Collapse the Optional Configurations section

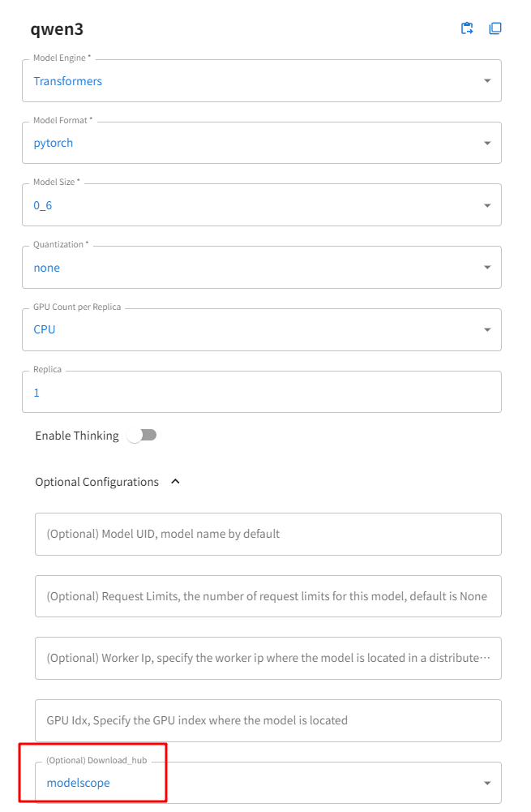click(x=176, y=482)
